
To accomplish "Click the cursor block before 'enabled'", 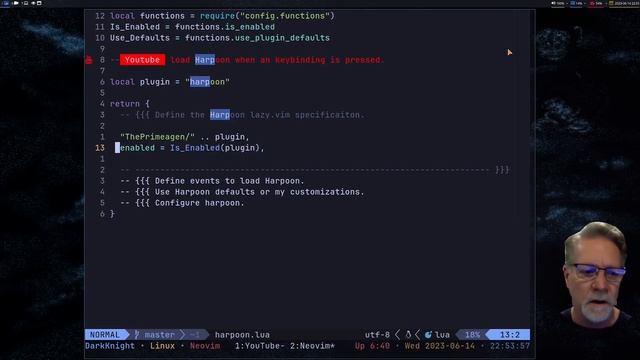I will click(118, 148).
